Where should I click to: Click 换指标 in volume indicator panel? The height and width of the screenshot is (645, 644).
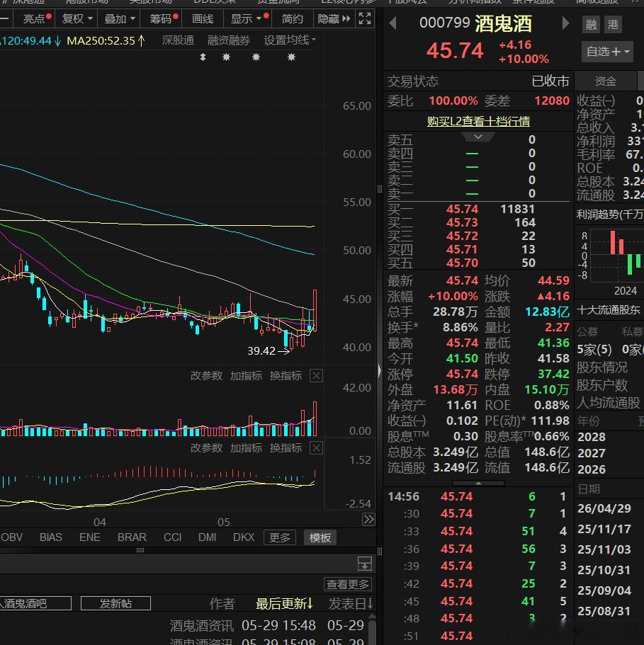(286, 375)
